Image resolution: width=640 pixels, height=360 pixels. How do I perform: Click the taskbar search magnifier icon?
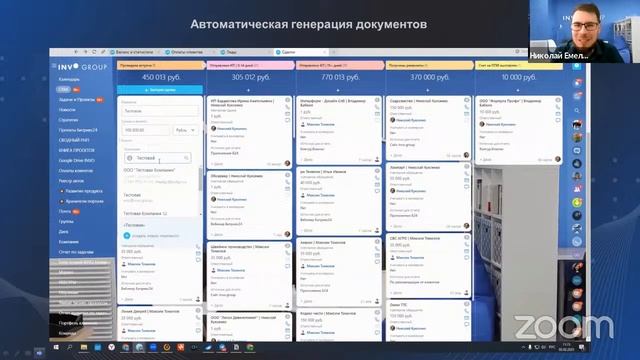coord(70,347)
